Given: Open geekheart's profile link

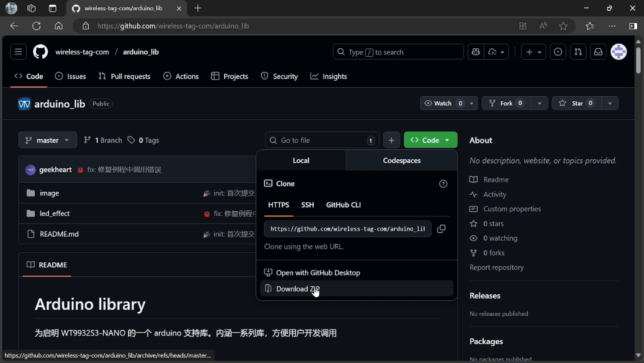Looking at the screenshot, I should [x=55, y=170].
